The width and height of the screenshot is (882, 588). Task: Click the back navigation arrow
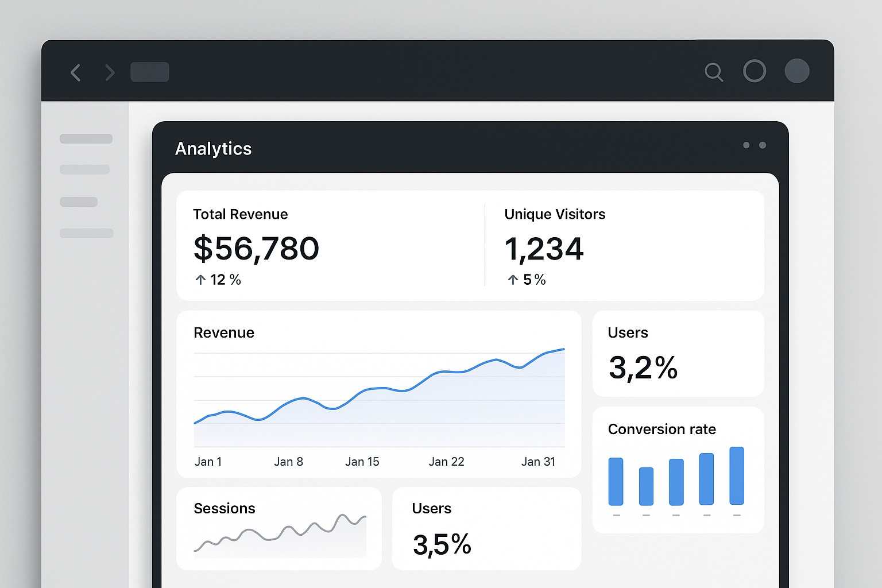(75, 72)
